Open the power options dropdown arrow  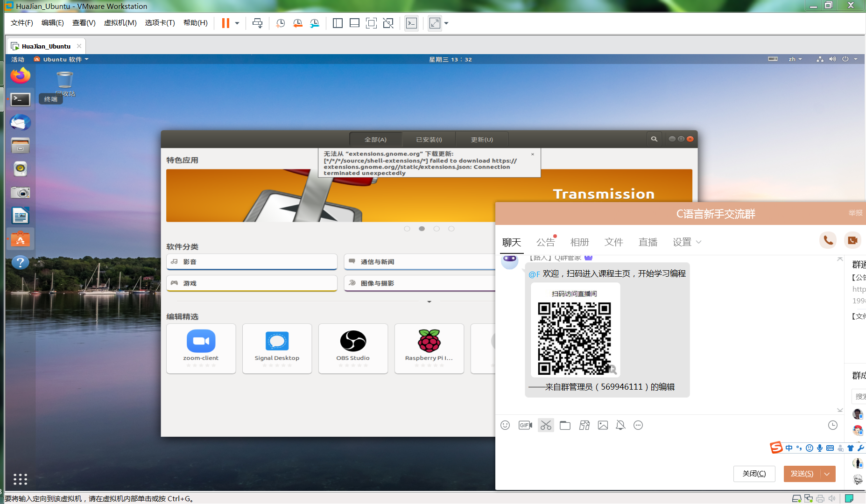[237, 23]
